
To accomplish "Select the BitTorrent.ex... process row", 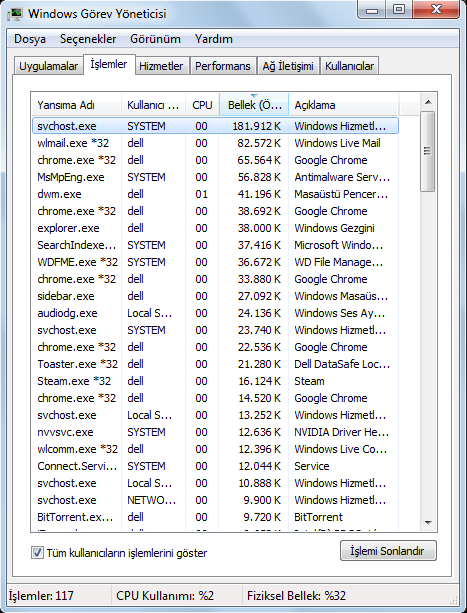I will pyautogui.click(x=215, y=517).
